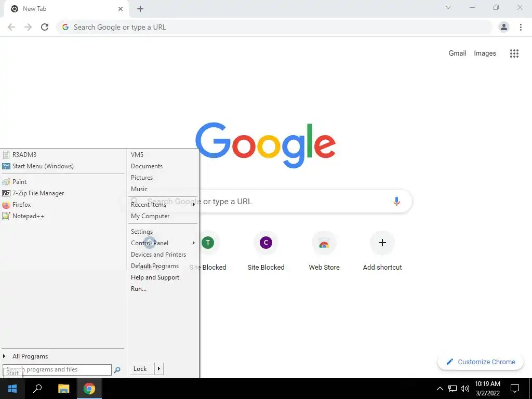Click the Customize Chrome button
This screenshot has height=399, width=532.
click(481, 362)
